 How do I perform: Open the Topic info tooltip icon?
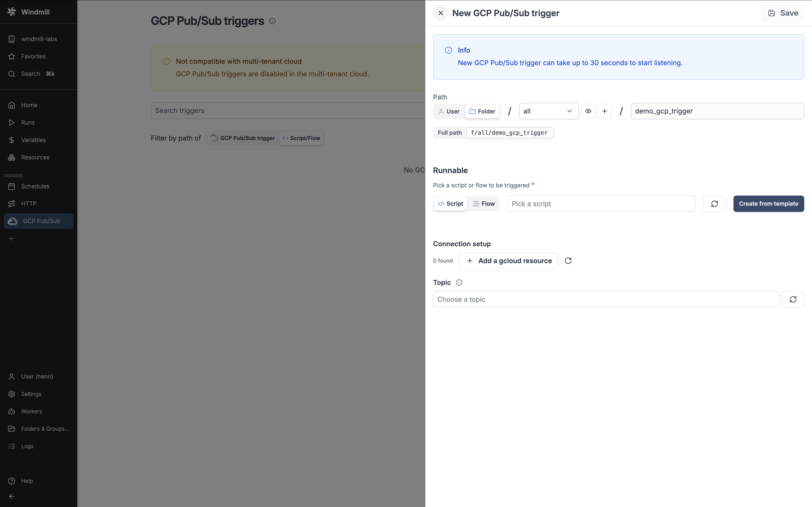tap(459, 282)
